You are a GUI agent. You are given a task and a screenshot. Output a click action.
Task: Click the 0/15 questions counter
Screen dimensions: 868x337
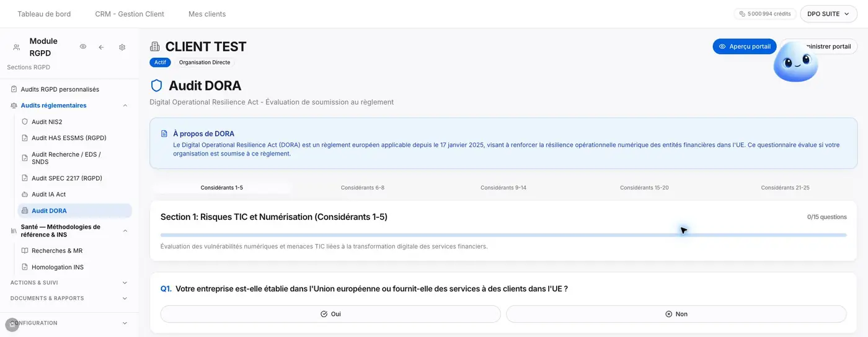tap(826, 217)
